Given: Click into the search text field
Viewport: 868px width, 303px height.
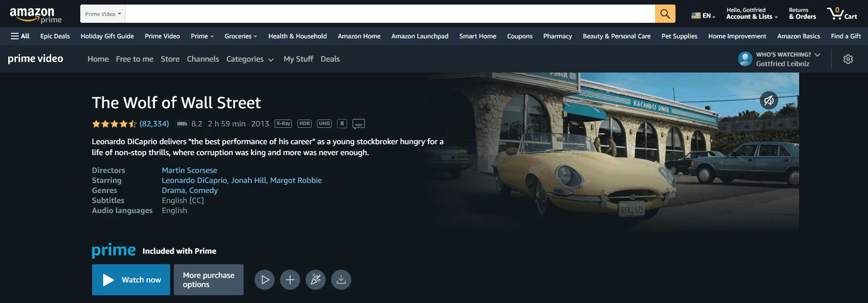Looking at the screenshot, I should pyautogui.click(x=390, y=14).
